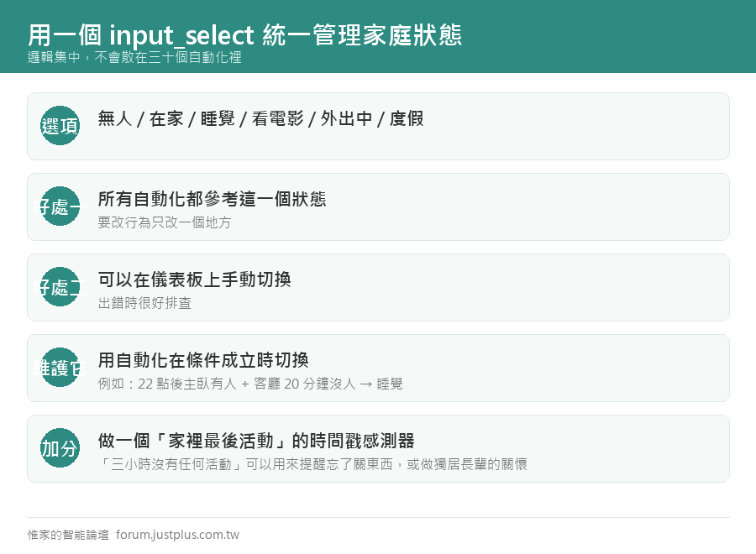Image resolution: width=756 pixels, height=554 pixels.
Task: Click heading 所有自動化都參考這一個狀態
Action: click(x=213, y=199)
